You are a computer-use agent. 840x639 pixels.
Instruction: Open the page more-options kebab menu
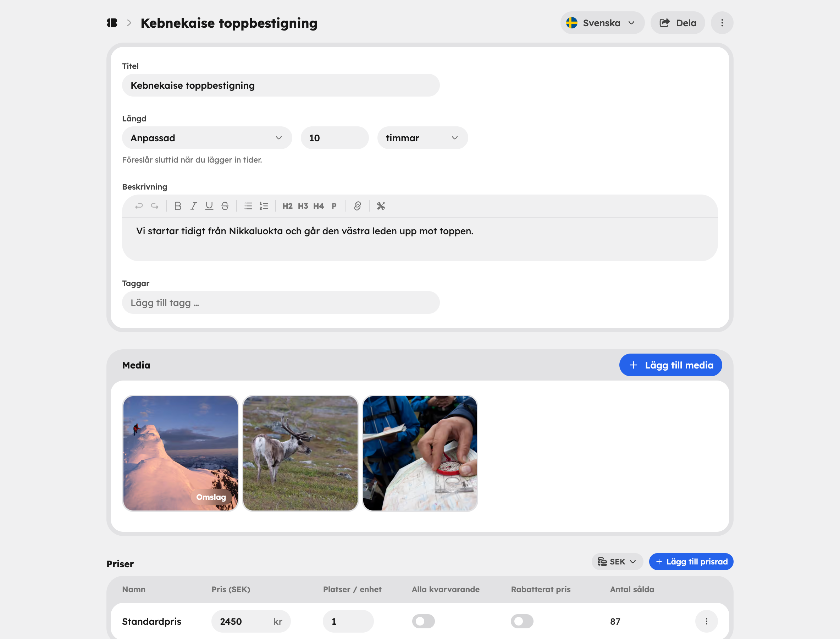click(722, 23)
